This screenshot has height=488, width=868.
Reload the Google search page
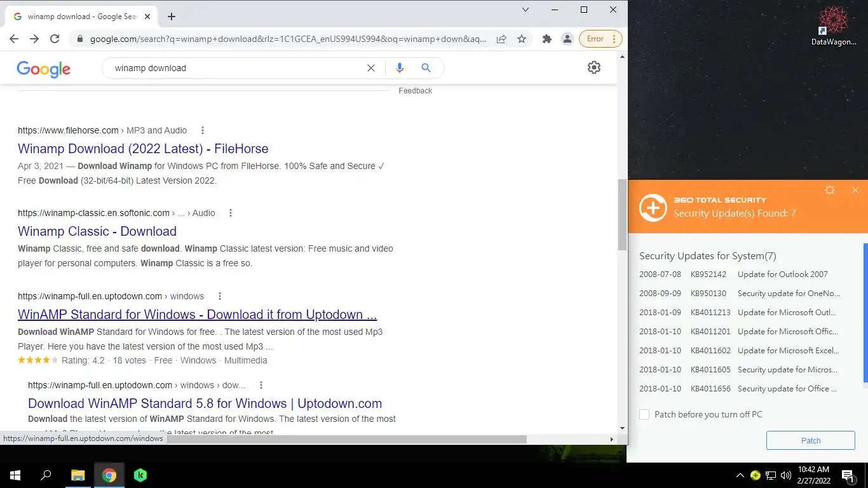tap(55, 39)
